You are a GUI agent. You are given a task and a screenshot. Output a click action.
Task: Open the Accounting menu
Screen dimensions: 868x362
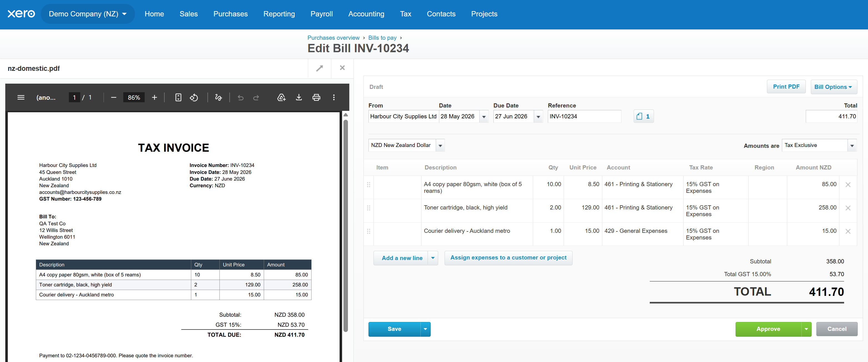click(x=366, y=14)
